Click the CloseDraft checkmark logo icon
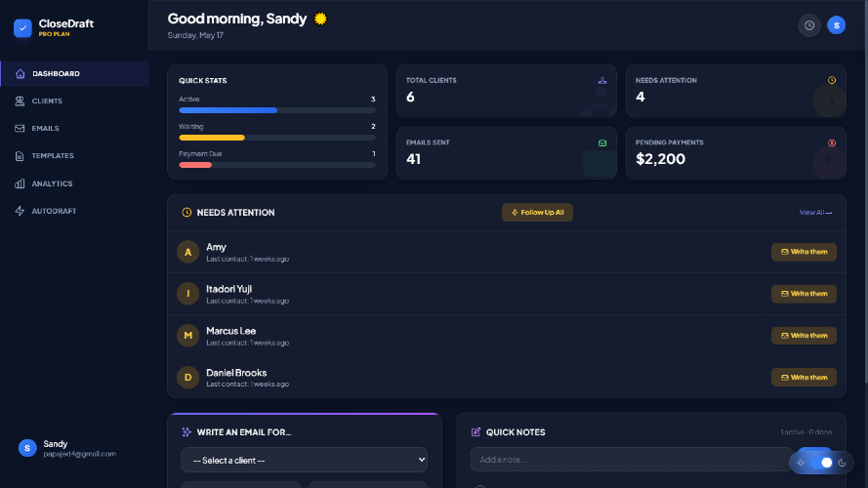This screenshot has width=868, height=488. coord(22,27)
